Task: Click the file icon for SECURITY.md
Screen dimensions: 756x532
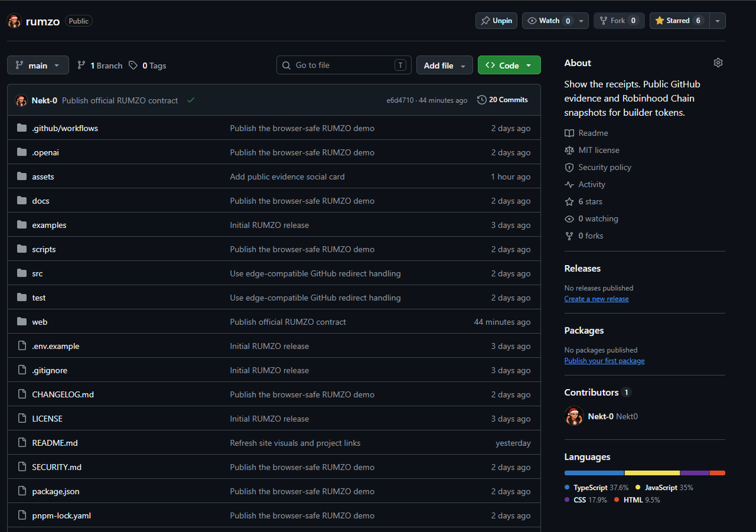Action: pos(22,467)
